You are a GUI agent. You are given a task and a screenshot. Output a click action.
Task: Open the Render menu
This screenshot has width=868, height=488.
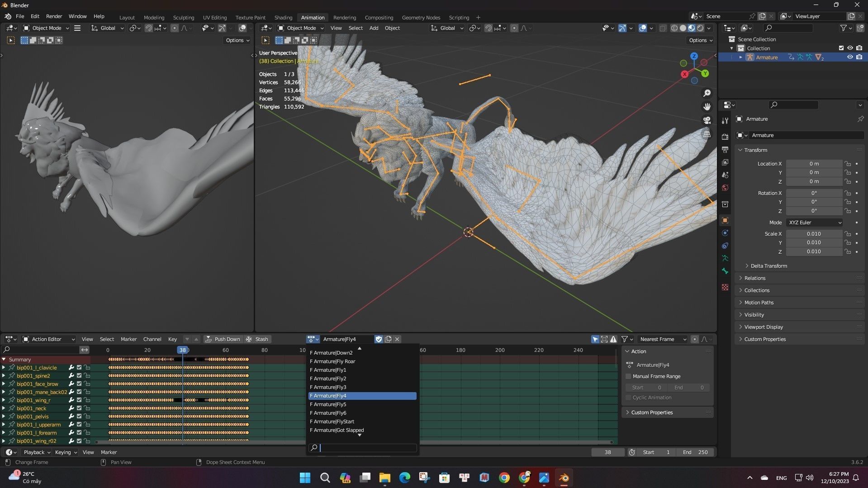54,16
